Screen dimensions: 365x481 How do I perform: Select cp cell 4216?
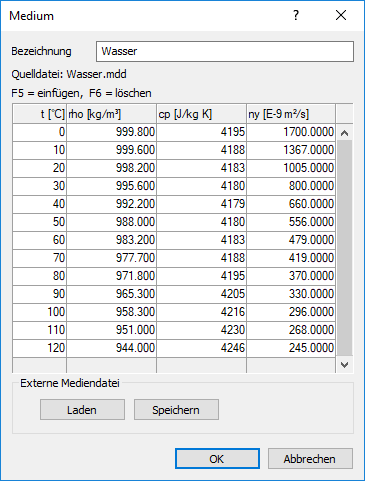[x=202, y=312]
